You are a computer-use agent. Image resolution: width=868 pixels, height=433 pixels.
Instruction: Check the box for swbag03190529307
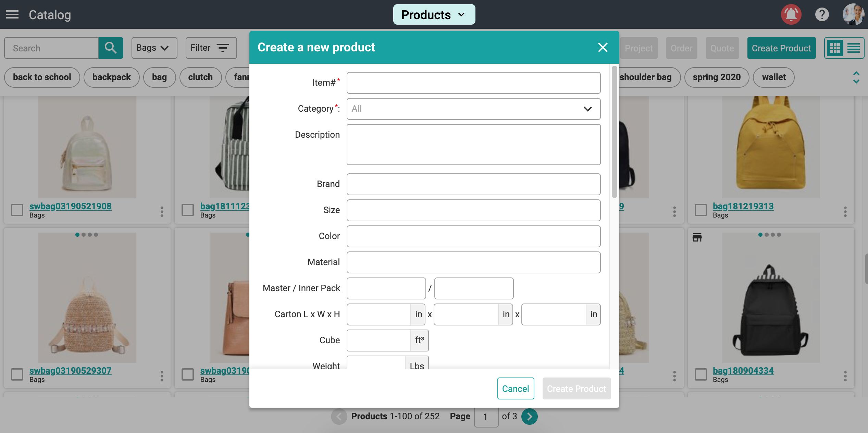17,374
